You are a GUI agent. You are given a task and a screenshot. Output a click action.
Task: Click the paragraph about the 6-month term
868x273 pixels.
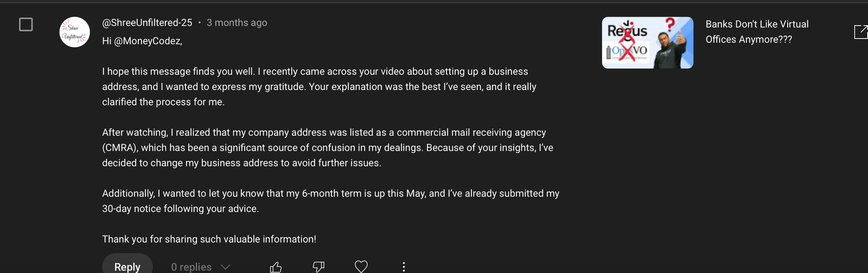pos(331,201)
